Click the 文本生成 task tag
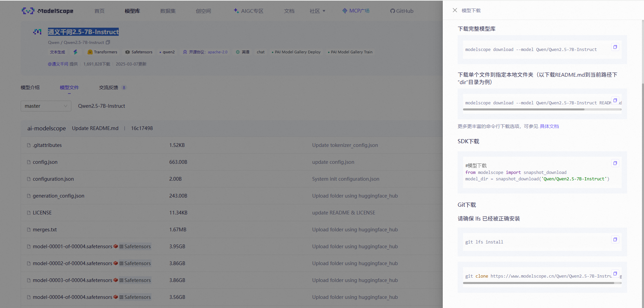This screenshot has height=308, width=644. click(57, 52)
